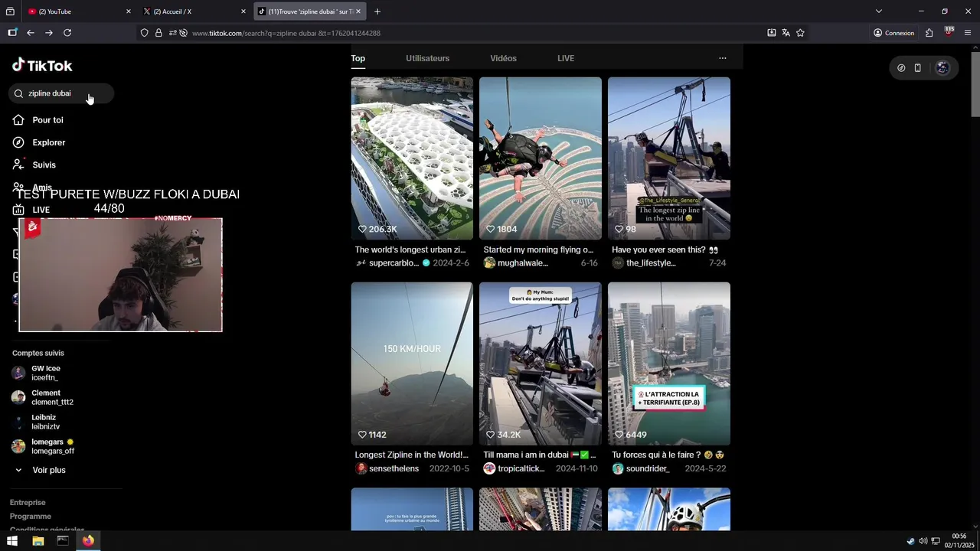The height and width of the screenshot is (551, 980).
Task: Open the Windows Start menu
Action: [x=12, y=541]
